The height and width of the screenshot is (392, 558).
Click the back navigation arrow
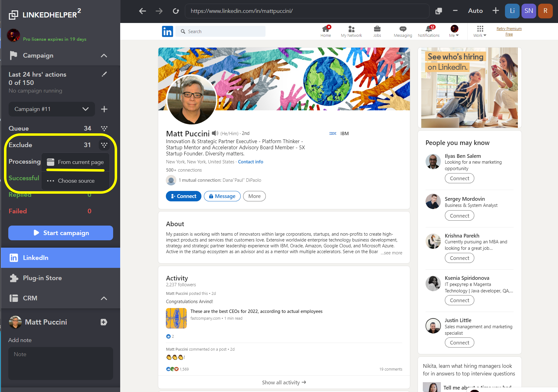(143, 11)
